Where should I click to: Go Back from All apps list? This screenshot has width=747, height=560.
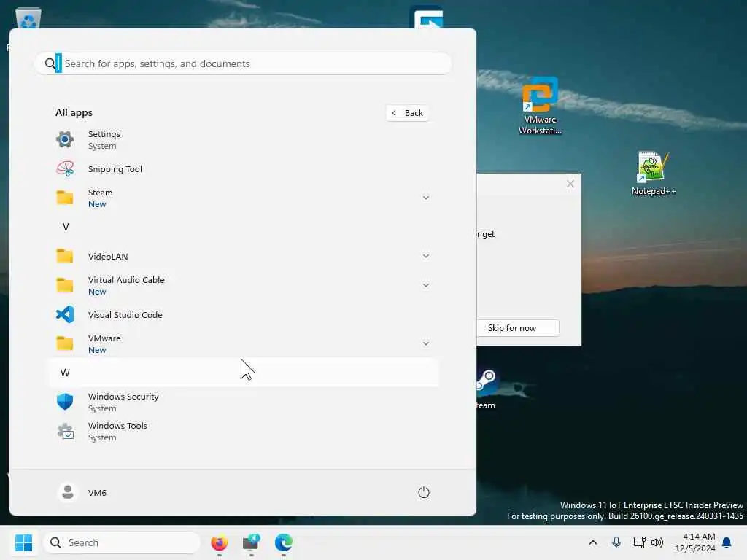tap(407, 113)
